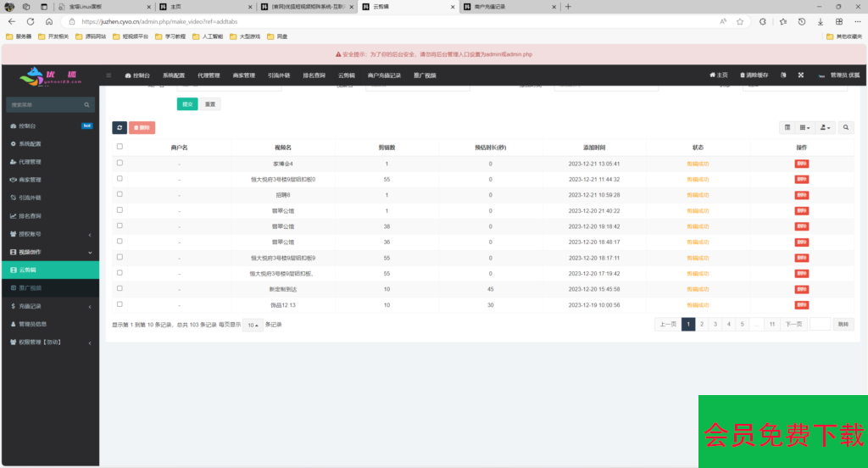Image resolution: width=868 pixels, height=468 pixels.
Task: Check the select-all checkbox in table header
Action: click(120, 147)
